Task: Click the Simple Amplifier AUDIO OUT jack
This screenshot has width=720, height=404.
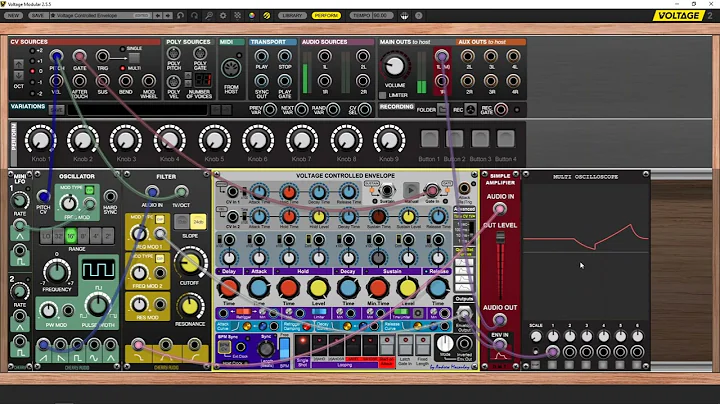Action: pos(500,320)
